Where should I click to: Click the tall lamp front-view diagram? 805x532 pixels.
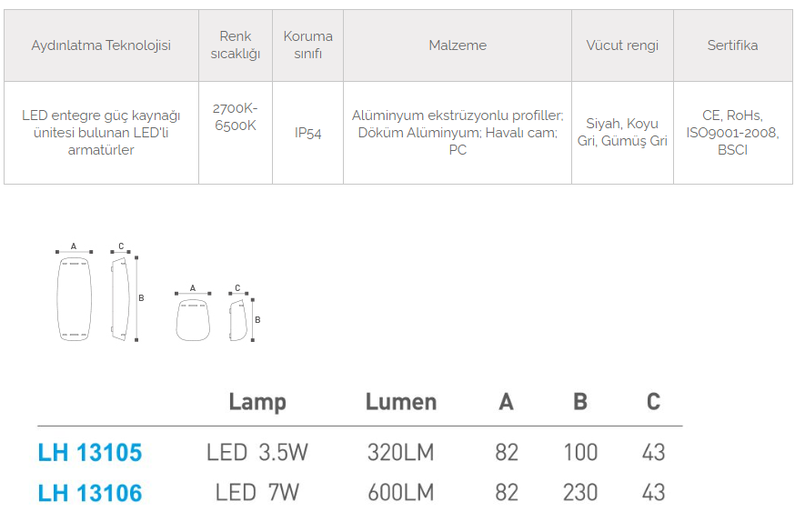[74, 298]
